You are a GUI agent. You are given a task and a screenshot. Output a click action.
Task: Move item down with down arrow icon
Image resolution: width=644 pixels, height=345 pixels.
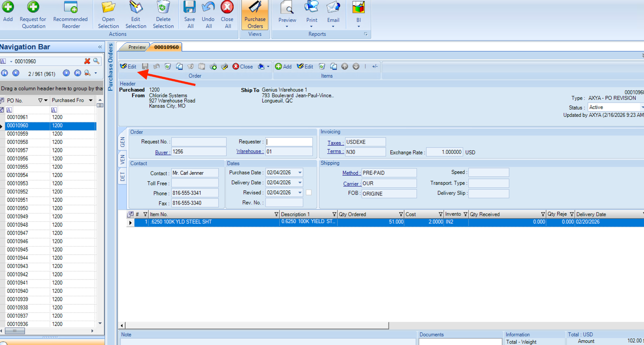pyautogui.click(x=356, y=66)
